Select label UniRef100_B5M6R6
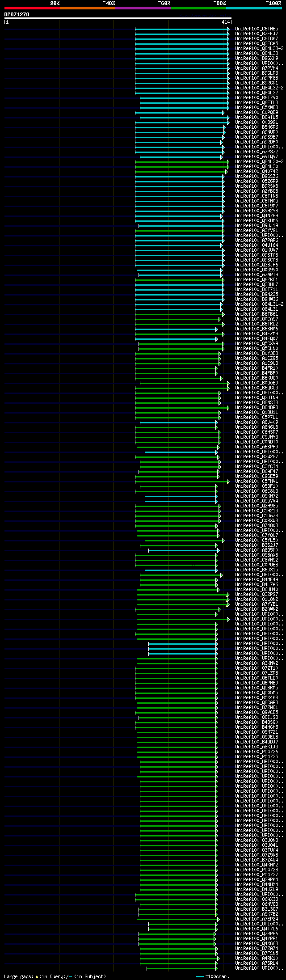This screenshot has height=980, width=286. pos(257,127)
